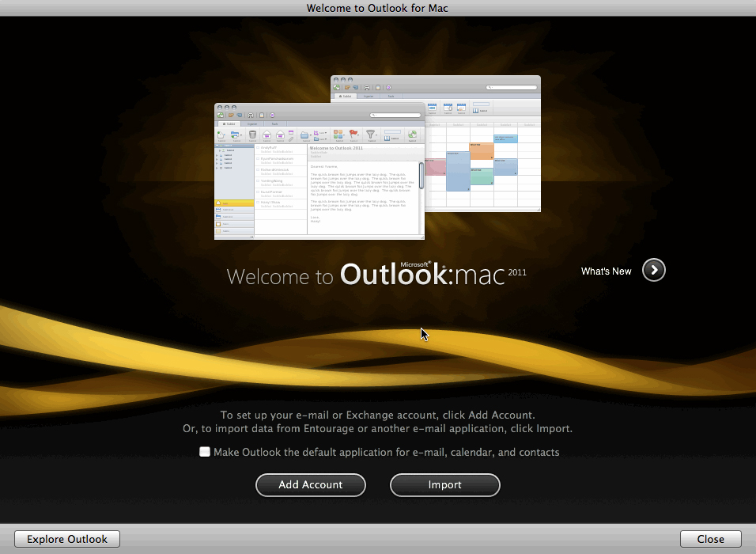The width and height of the screenshot is (756, 554).
Task: Click the orange calendar event in the preview
Action: pos(482,151)
